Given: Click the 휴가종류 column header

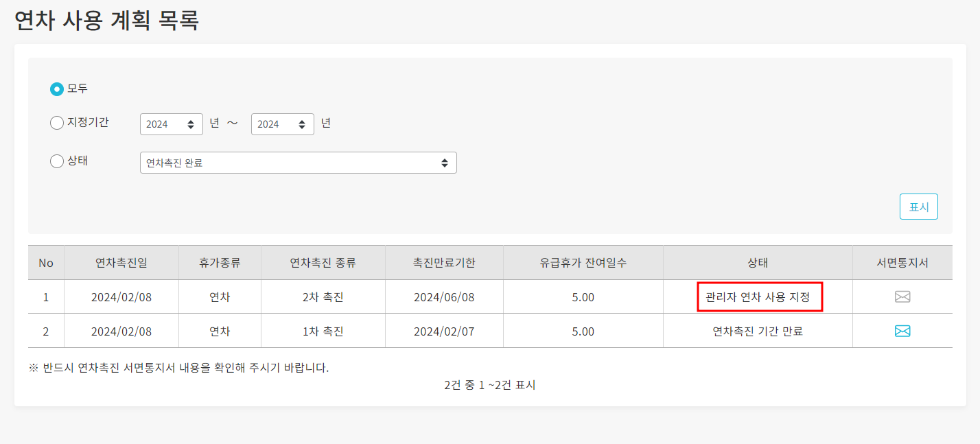Looking at the screenshot, I should (x=220, y=263).
